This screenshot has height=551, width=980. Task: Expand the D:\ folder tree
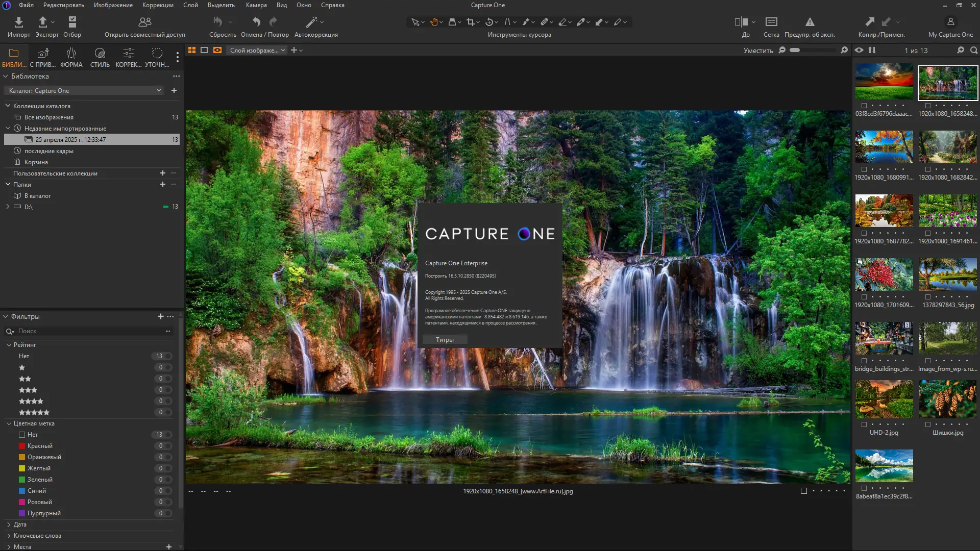[8, 207]
